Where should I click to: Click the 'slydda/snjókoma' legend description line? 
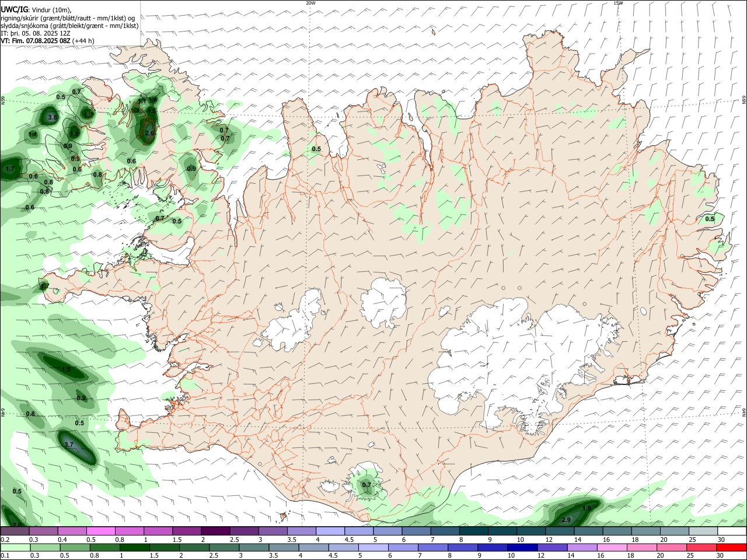69,26
